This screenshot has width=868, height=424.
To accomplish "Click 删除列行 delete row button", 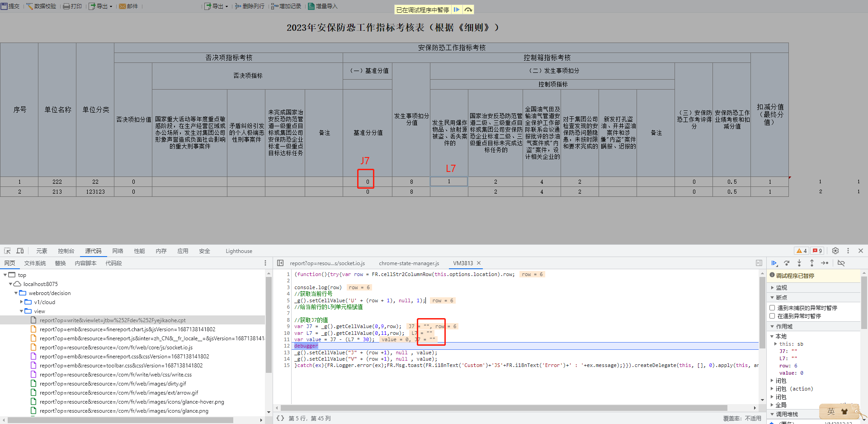I will [x=250, y=6].
